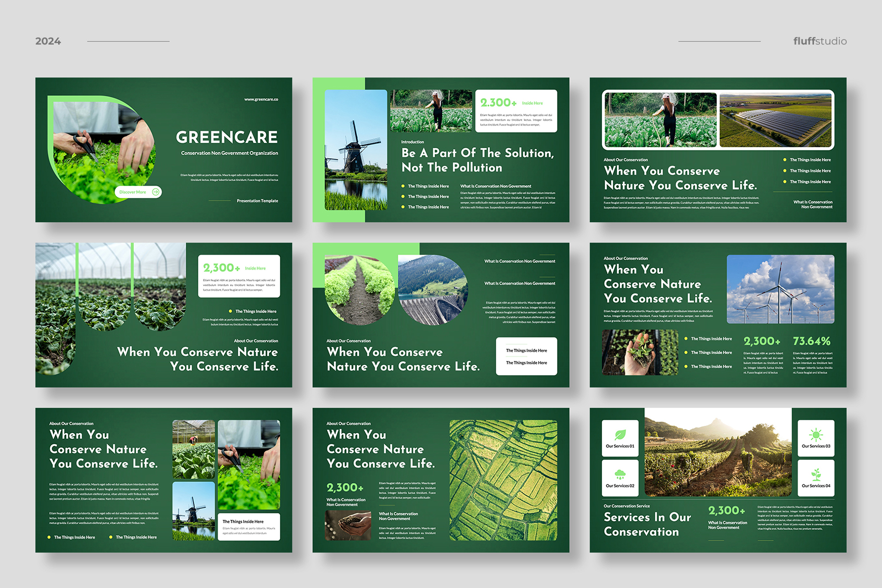Click the rain cloud icon for Our Services 02
The height and width of the screenshot is (588, 882).
[x=620, y=474]
